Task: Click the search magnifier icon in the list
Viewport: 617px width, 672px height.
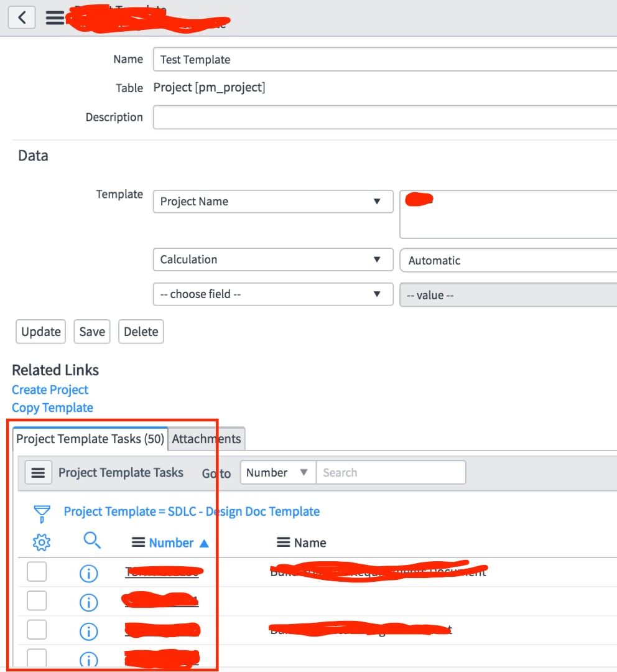Action: pos(92,542)
